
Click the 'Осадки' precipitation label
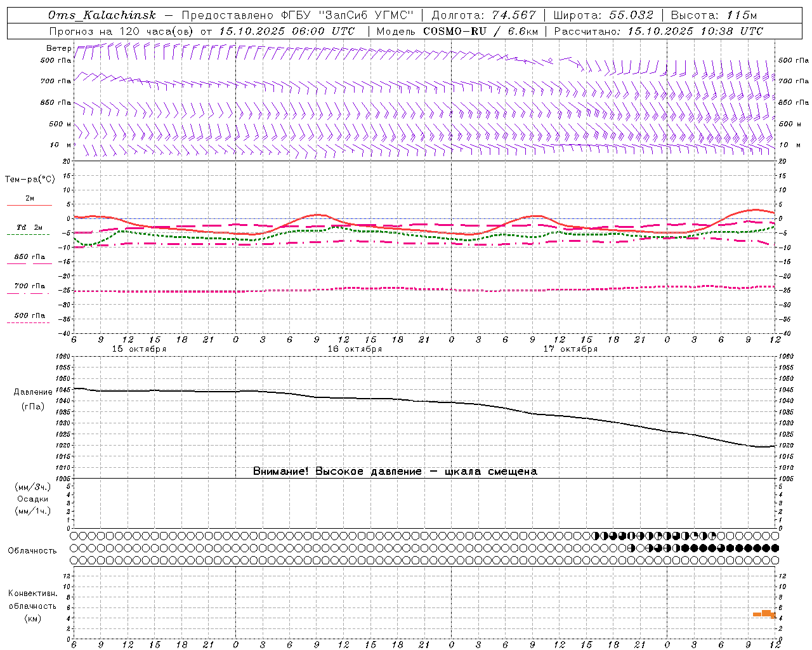[x=32, y=499]
